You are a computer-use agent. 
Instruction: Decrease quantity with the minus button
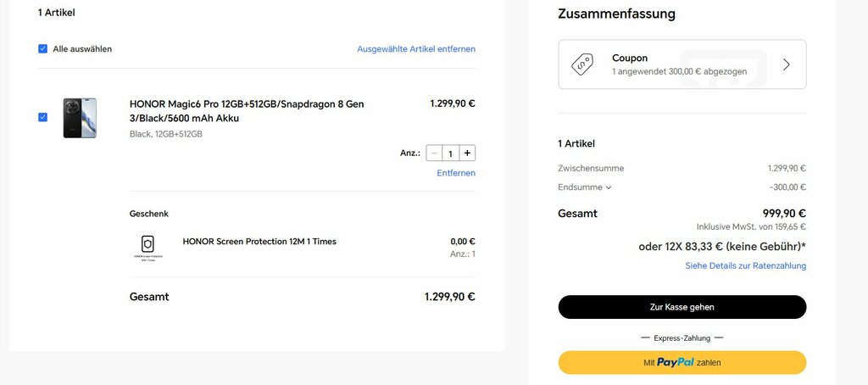click(x=435, y=153)
